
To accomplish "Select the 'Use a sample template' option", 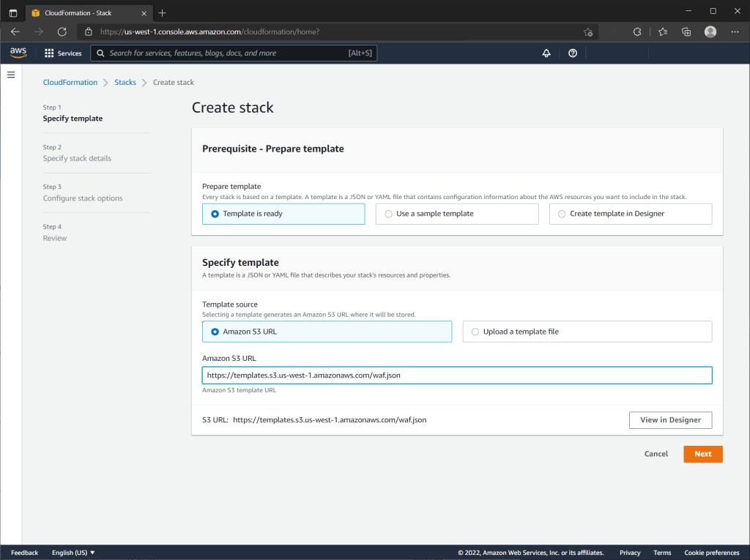I will 388,214.
